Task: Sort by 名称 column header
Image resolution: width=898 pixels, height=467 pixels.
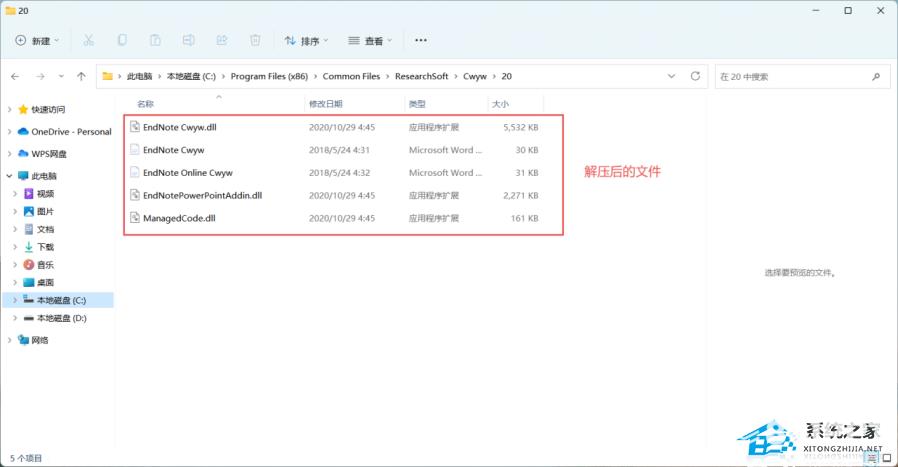Action: tap(145, 104)
